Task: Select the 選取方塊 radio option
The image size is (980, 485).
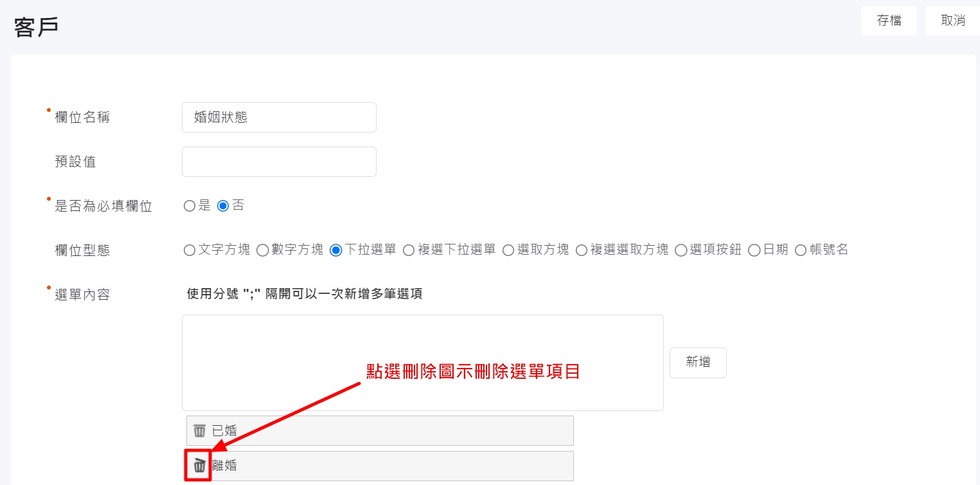Action: [x=508, y=250]
